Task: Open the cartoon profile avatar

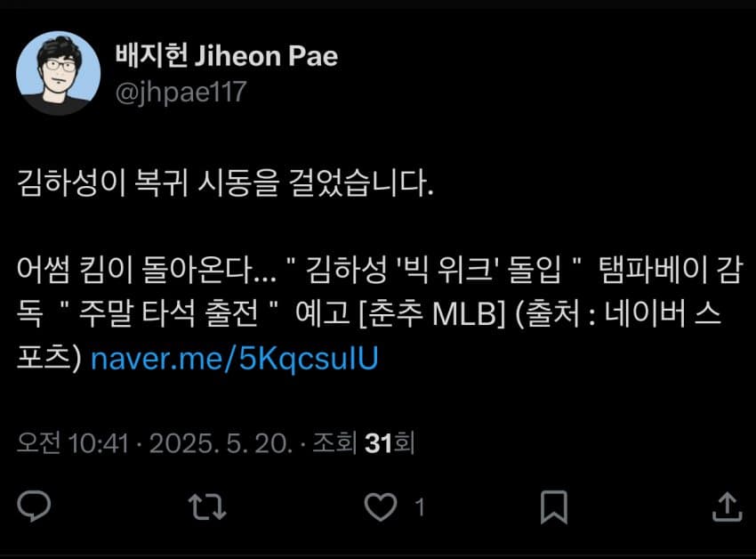Action: [x=58, y=73]
